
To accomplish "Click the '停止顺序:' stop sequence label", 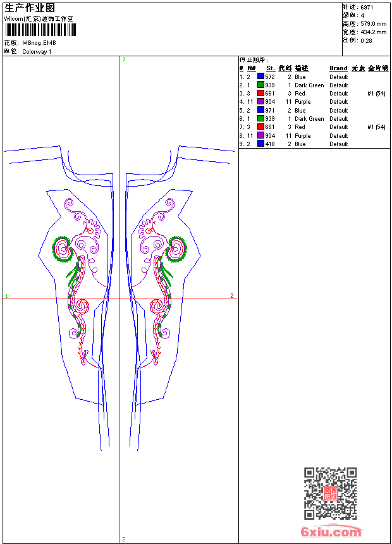I will [254, 60].
